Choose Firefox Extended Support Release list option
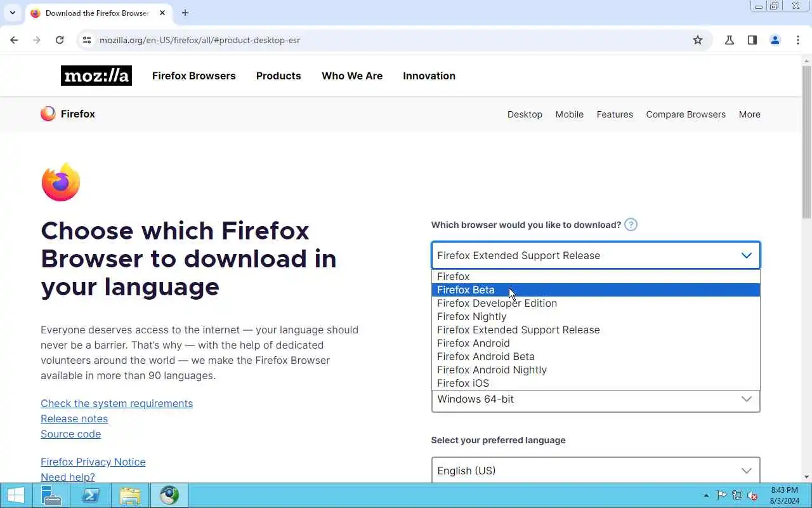 [x=596, y=330]
